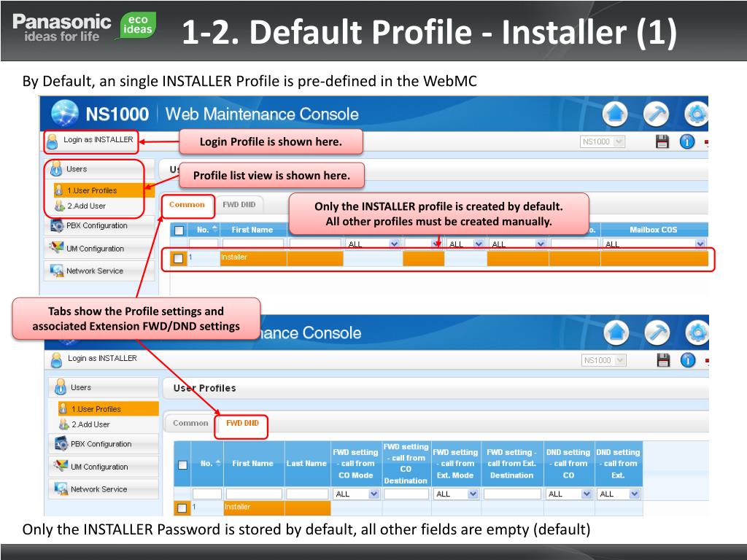Tick the Installer row checkbox in Common table
Viewport: 747px width, 560px height.
pyautogui.click(x=179, y=259)
